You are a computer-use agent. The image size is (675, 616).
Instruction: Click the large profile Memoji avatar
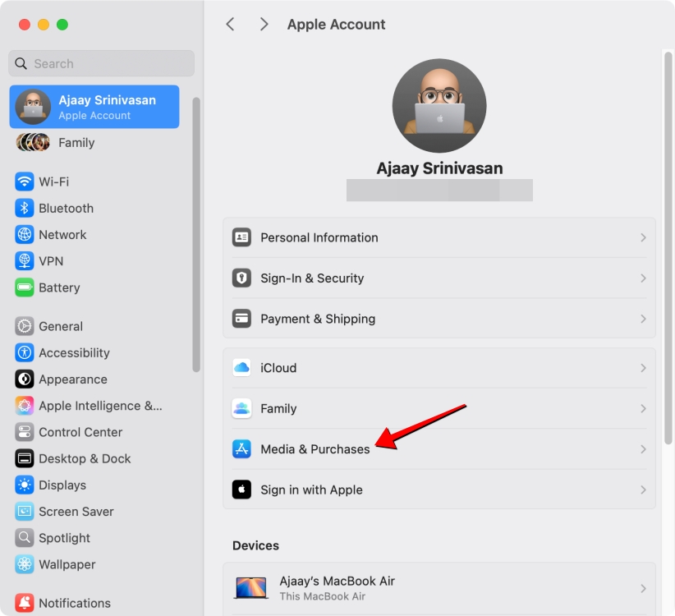point(439,105)
